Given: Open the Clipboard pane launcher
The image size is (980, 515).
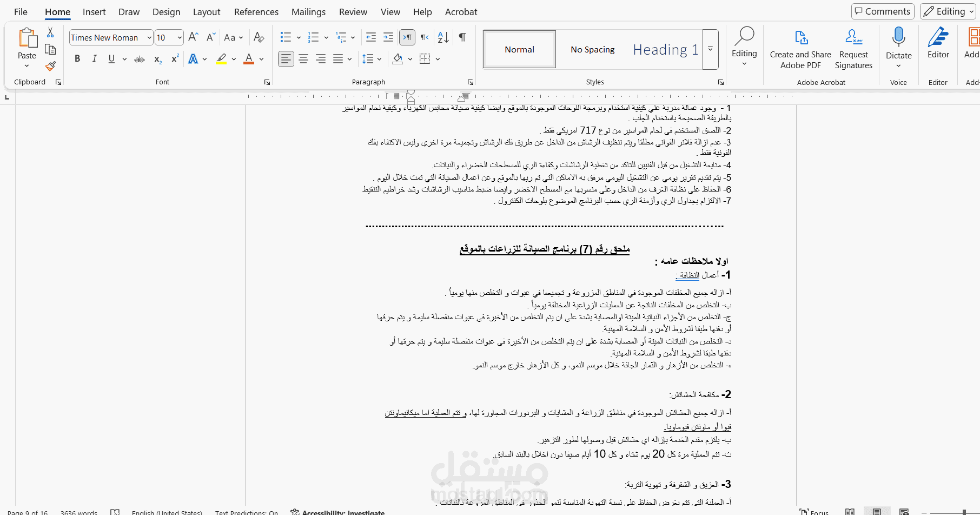Looking at the screenshot, I should (x=58, y=82).
